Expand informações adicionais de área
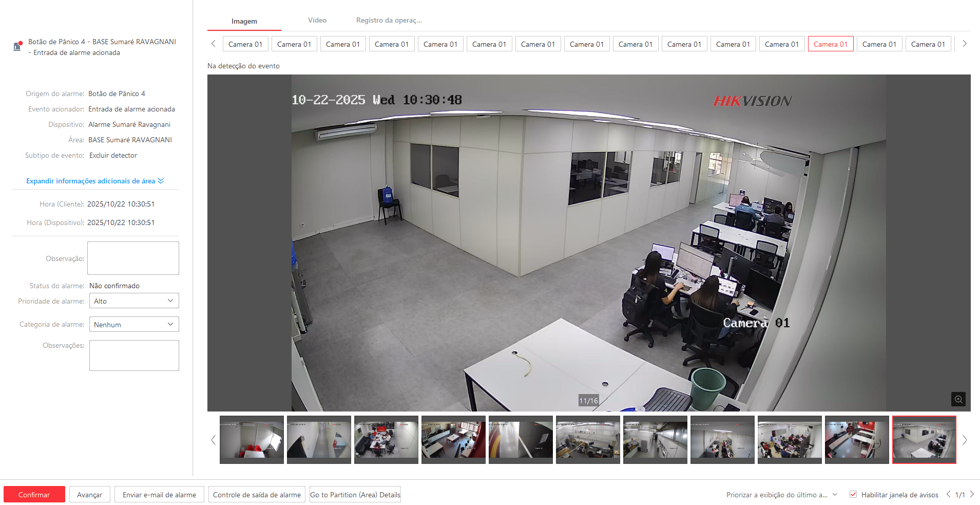Image resolution: width=980 pixels, height=505 pixels. pyautogui.click(x=95, y=181)
